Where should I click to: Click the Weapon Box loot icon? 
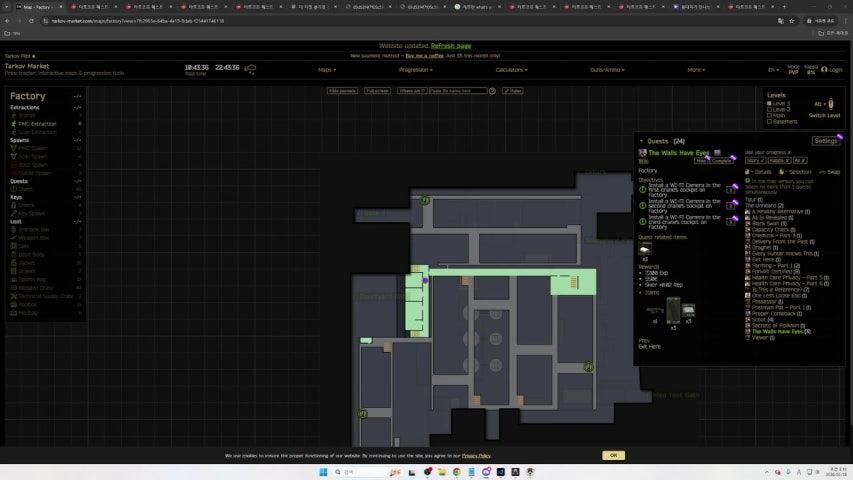tap(14, 238)
